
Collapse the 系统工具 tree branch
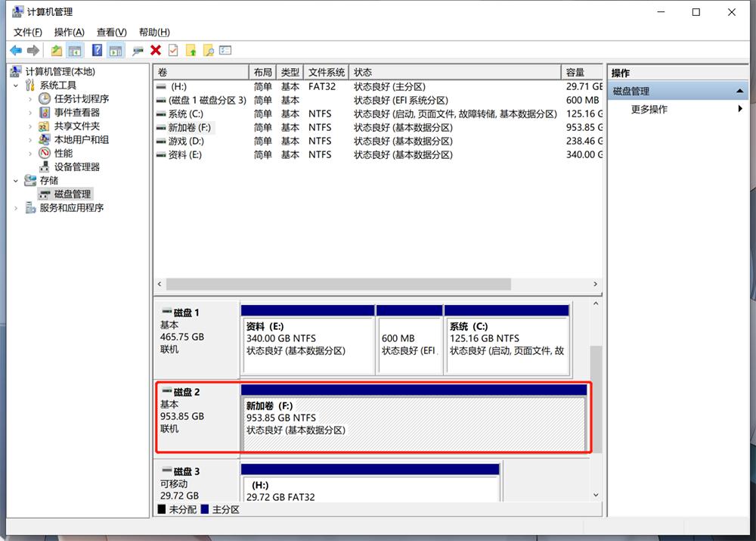16,84
